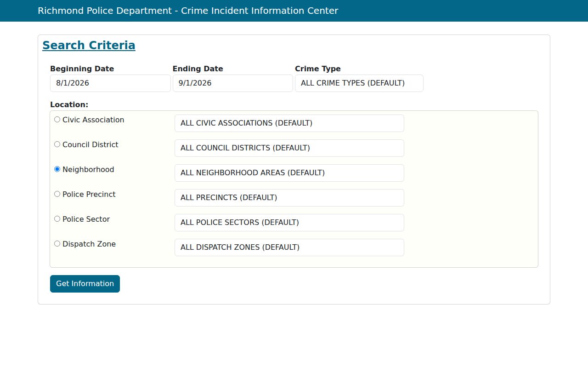Click the Get Information button

click(85, 284)
